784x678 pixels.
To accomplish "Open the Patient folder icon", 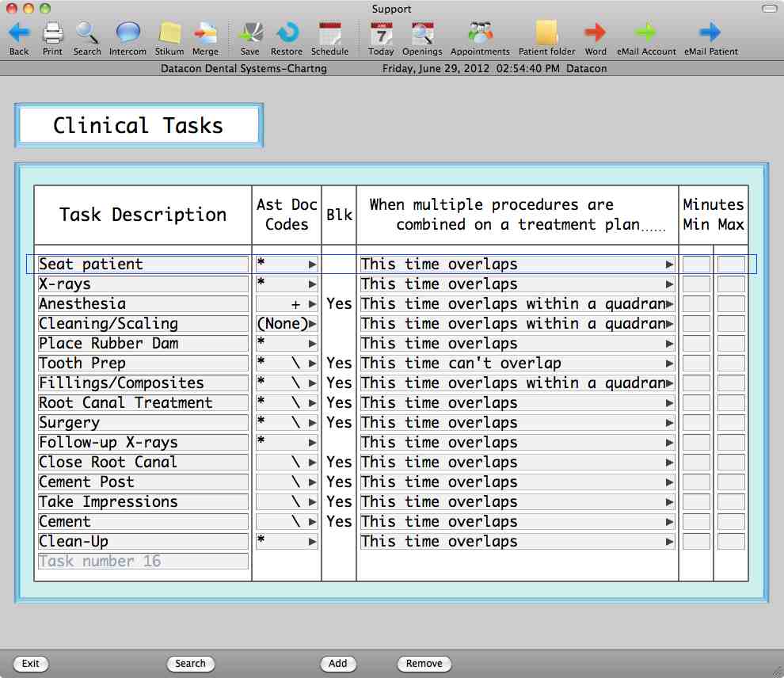I will [x=546, y=33].
